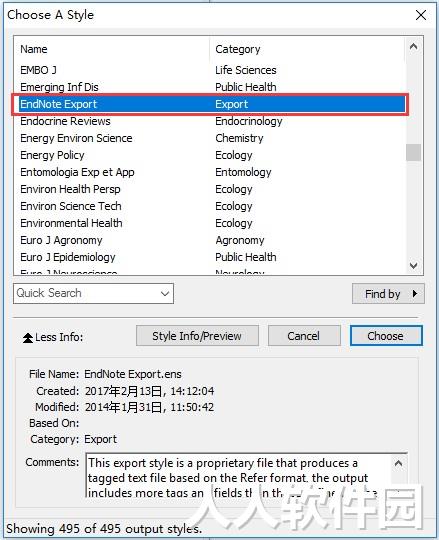Select the EMBO J style
The width and height of the screenshot is (439, 540).
point(38,70)
